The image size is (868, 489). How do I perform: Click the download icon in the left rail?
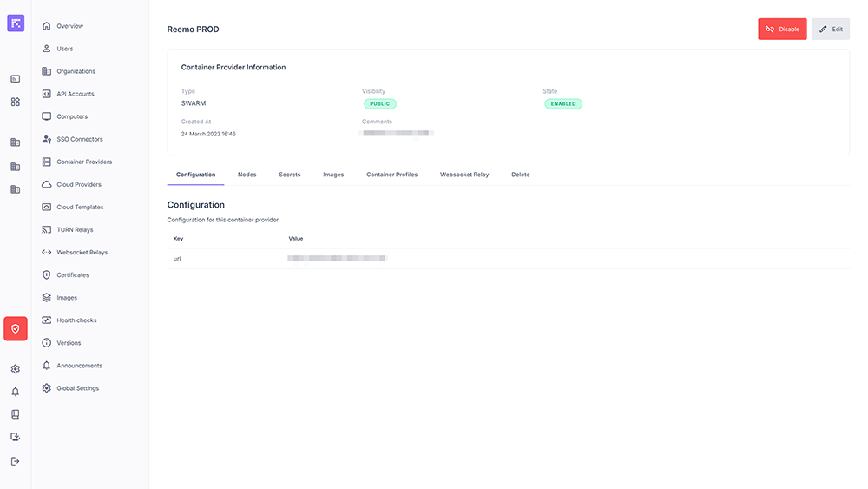(x=16, y=437)
